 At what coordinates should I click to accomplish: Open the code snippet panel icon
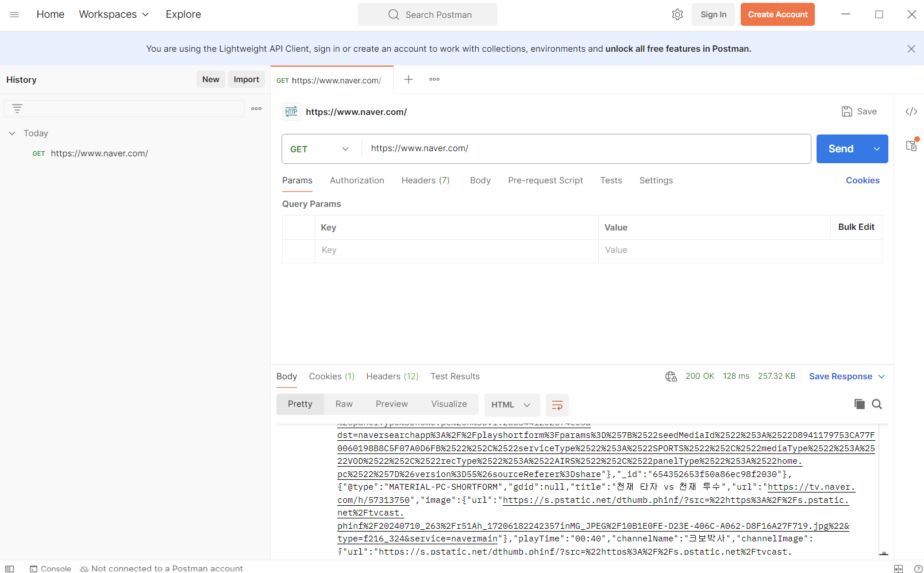tap(911, 111)
